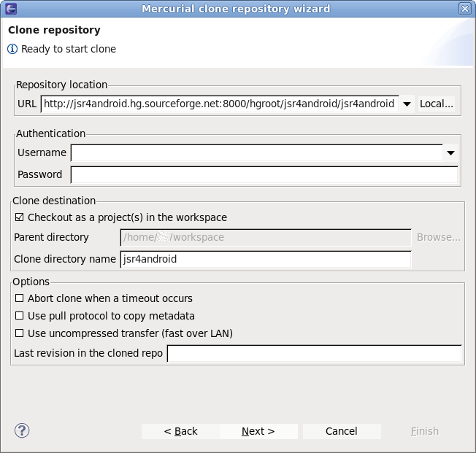Click the Parent directory path field

point(266,237)
